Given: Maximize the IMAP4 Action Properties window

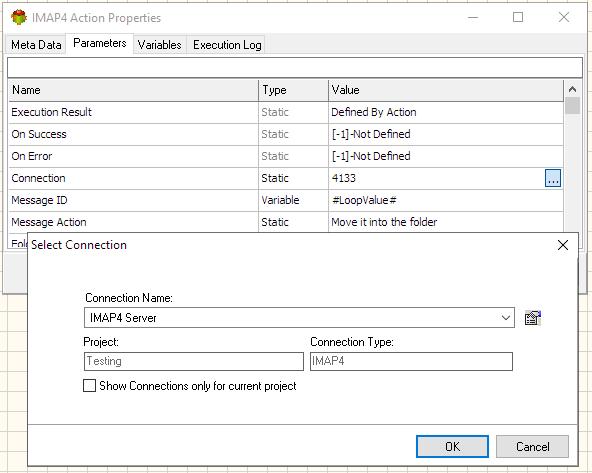Looking at the screenshot, I should (518, 17).
